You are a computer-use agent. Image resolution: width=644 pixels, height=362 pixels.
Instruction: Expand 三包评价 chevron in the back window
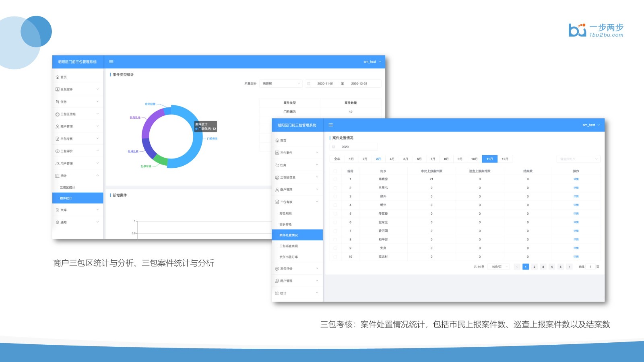tap(97, 151)
